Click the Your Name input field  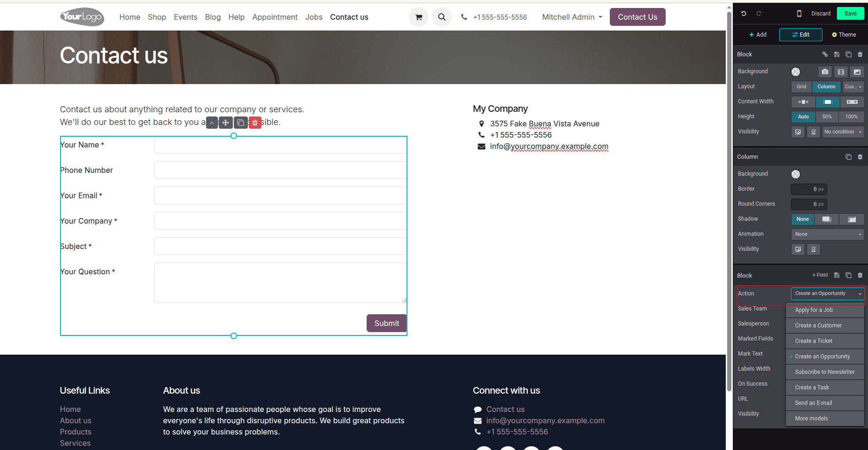[x=280, y=145]
